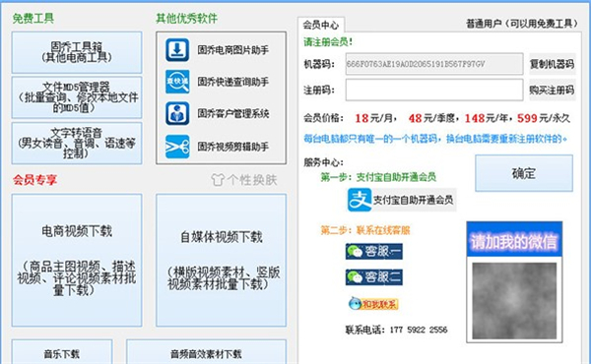Click 固乔快递查询助手 label
Viewport: 591px width, 364px height.
coord(233,82)
